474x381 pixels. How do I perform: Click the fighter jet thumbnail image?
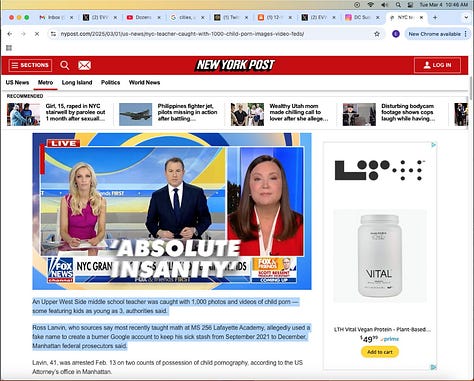pyautogui.click(x=135, y=114)
